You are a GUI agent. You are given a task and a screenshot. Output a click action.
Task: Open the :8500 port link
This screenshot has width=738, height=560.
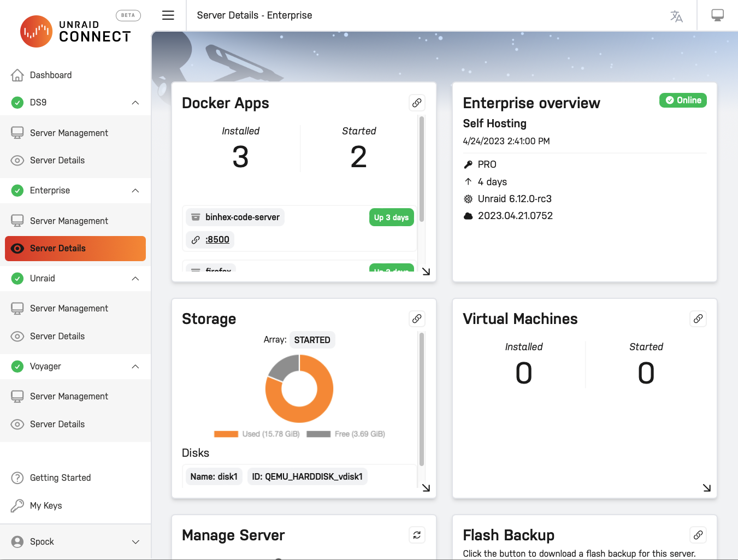[217, 239]
